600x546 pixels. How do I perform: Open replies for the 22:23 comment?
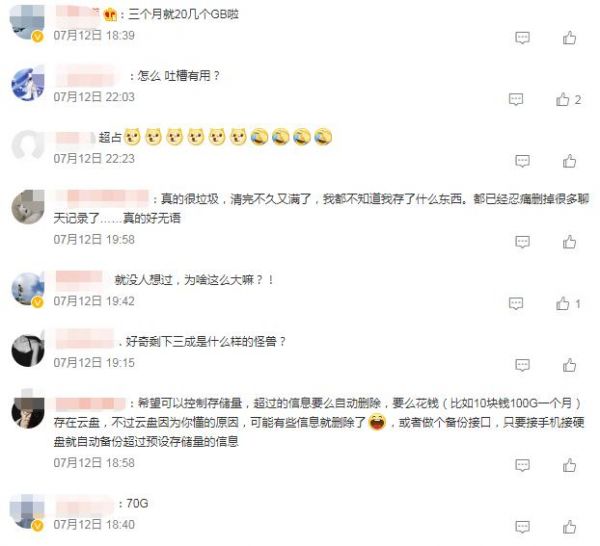point(522,161)
